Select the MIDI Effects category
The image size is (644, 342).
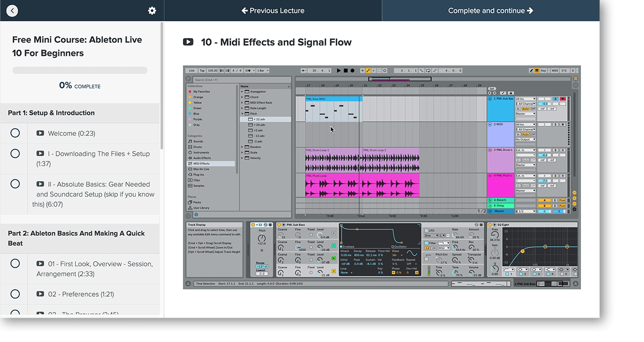tap(210, 163)
